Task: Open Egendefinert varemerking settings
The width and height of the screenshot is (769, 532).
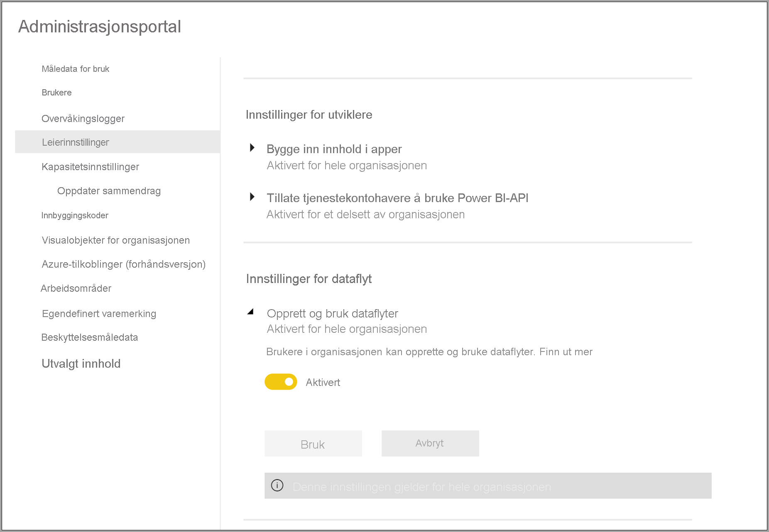Action: (x=98, y=313)
